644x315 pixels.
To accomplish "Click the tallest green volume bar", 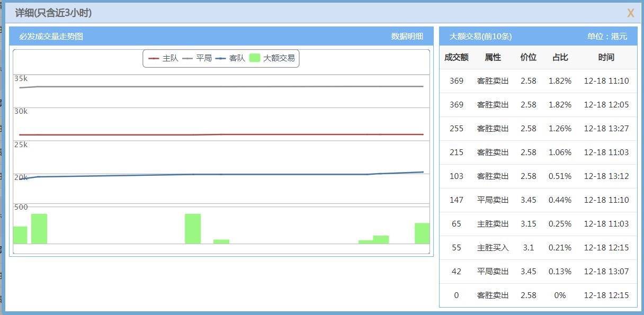I will click(x=40, y=228).
